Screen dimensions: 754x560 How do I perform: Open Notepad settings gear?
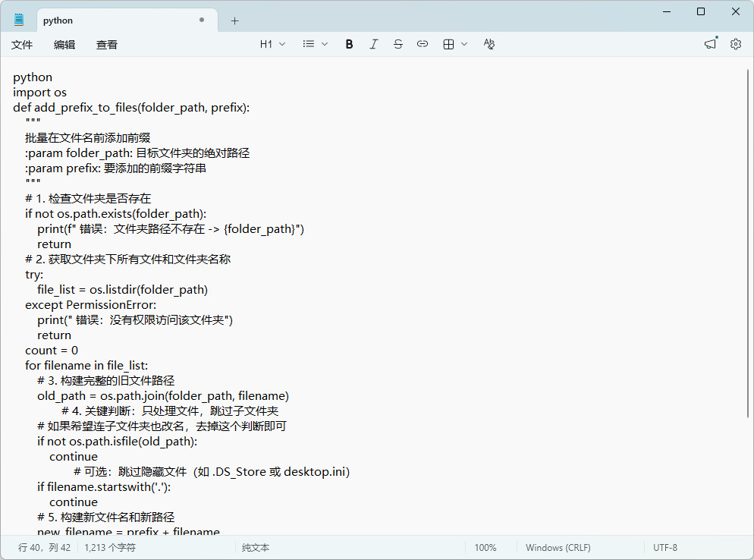click(x=736, y=44)
